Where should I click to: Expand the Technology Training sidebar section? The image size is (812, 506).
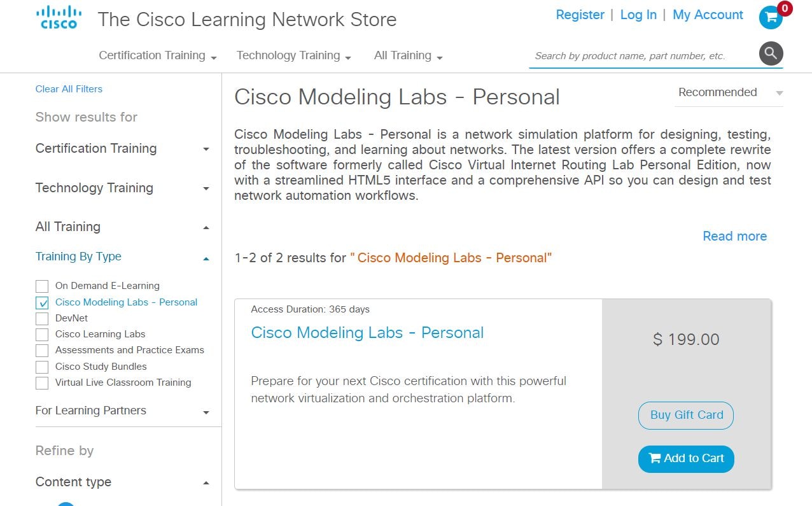coord(206,189)
